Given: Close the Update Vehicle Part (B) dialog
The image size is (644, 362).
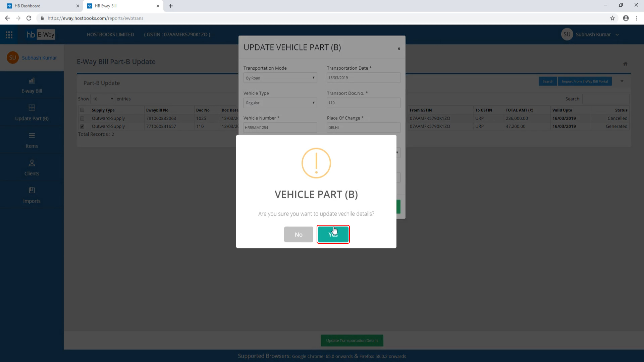Looking at the screenshot, I should 399,49.
